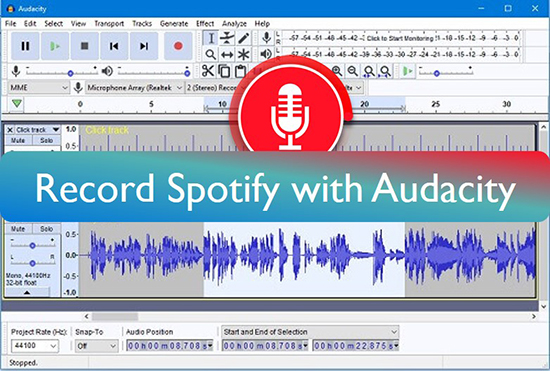Open the Edit menu
The height and width of the screenshot is (371, 550).
pyautogui.click(x=30, y=24)
